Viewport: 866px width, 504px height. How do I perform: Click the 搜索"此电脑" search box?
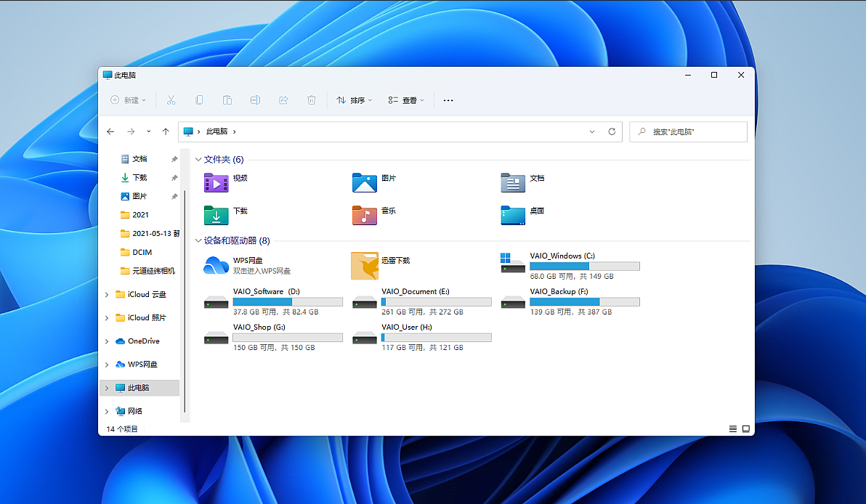point(688,131)
